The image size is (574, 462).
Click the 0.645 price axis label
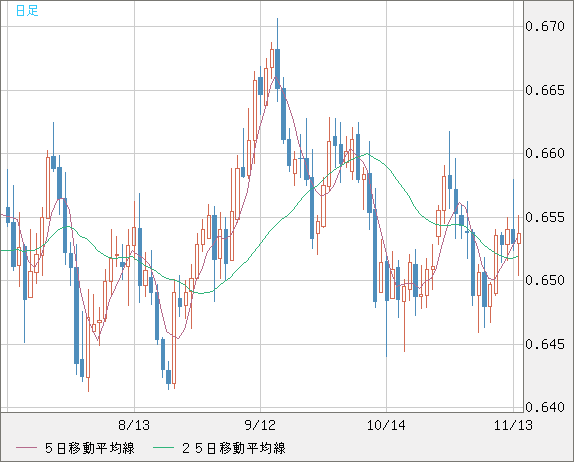click(x=545, y=344)
